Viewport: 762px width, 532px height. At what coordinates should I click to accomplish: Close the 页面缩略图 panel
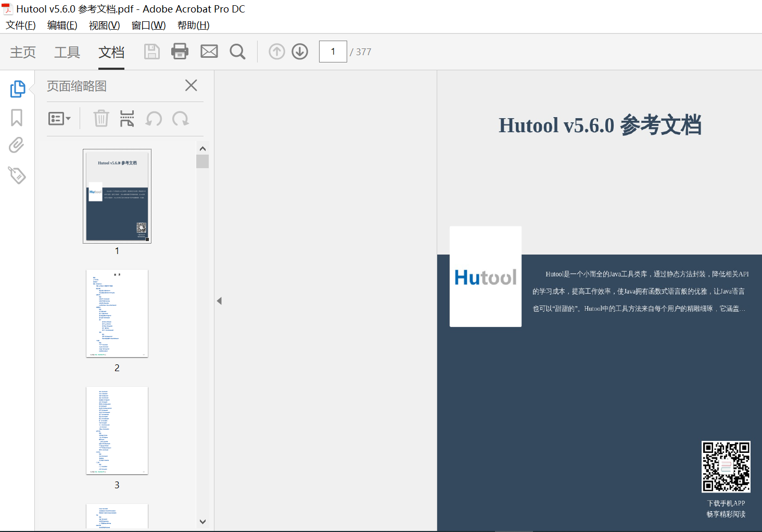pos(191,85)
